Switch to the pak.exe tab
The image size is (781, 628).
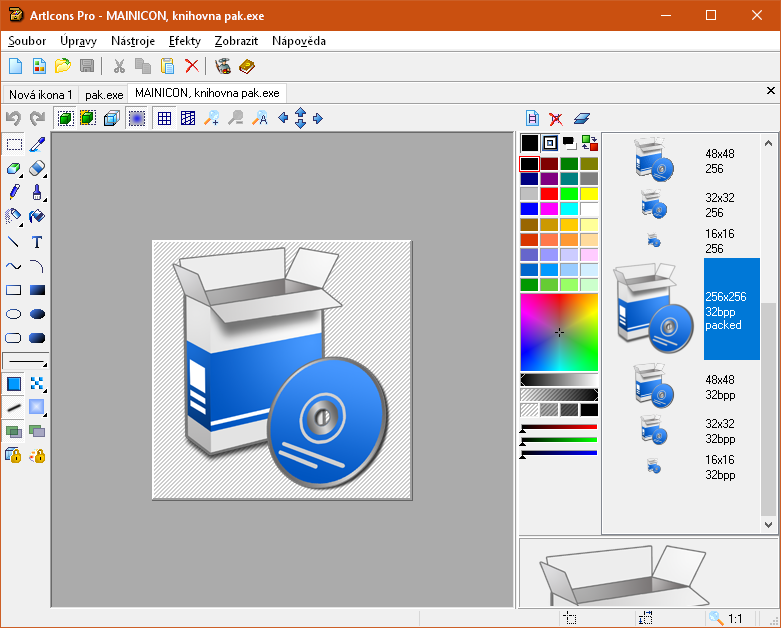point(104,94)
